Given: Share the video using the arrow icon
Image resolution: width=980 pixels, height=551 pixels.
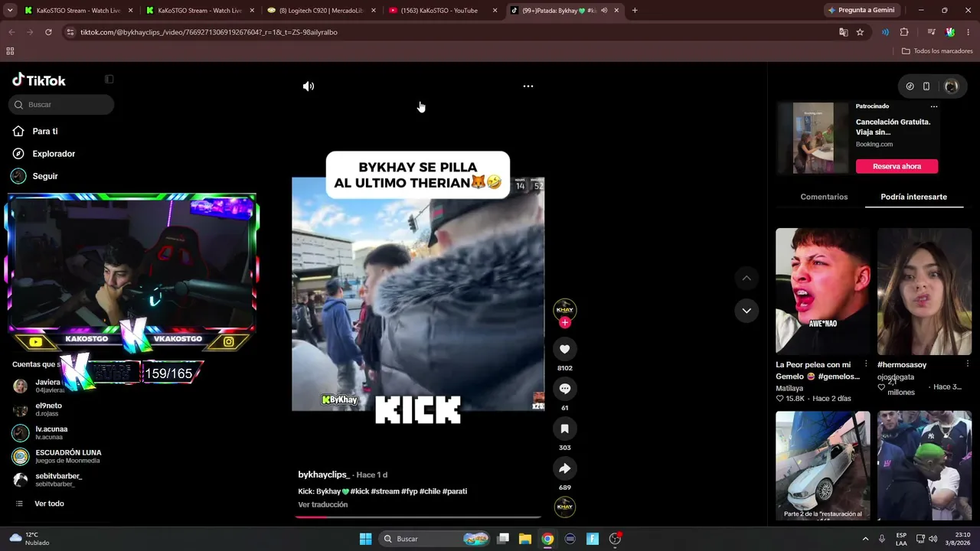Looking at the screenshot, I should click(x=565, y=468).
